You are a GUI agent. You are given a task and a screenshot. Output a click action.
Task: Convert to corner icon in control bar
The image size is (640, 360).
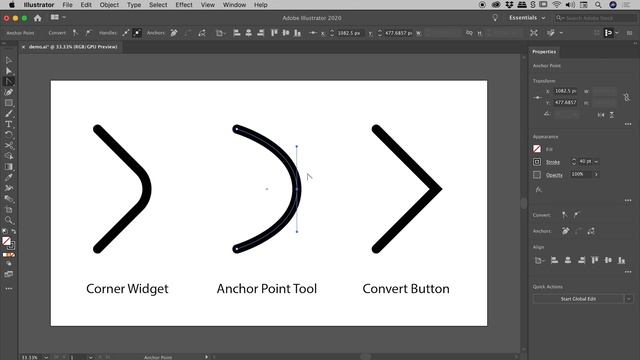tap(76, 33)
